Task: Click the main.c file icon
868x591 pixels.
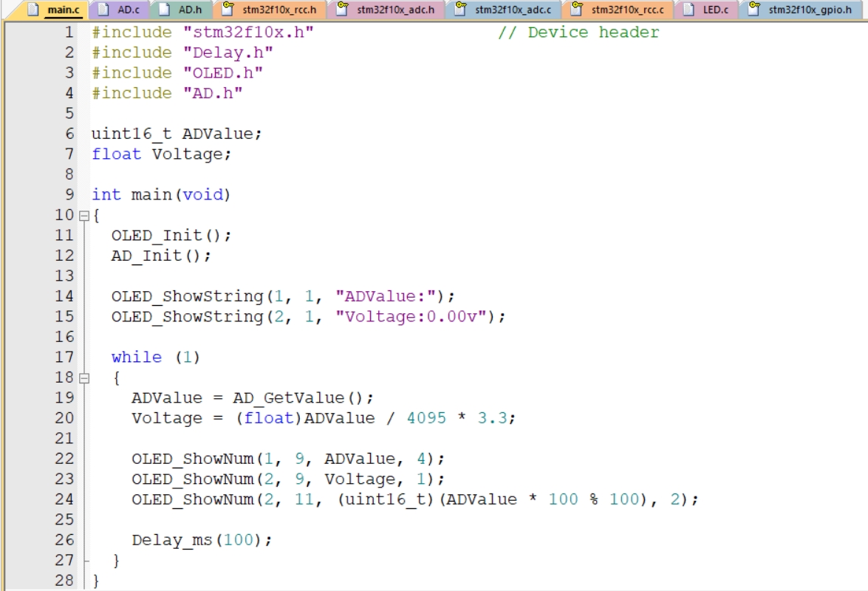Action: point(33,10)
